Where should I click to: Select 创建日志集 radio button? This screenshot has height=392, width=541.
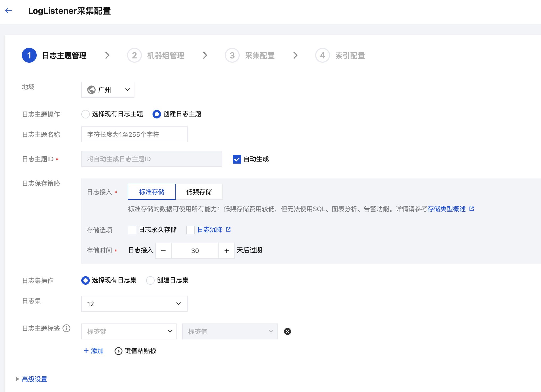pyautogui.click(x=150, y=280)
